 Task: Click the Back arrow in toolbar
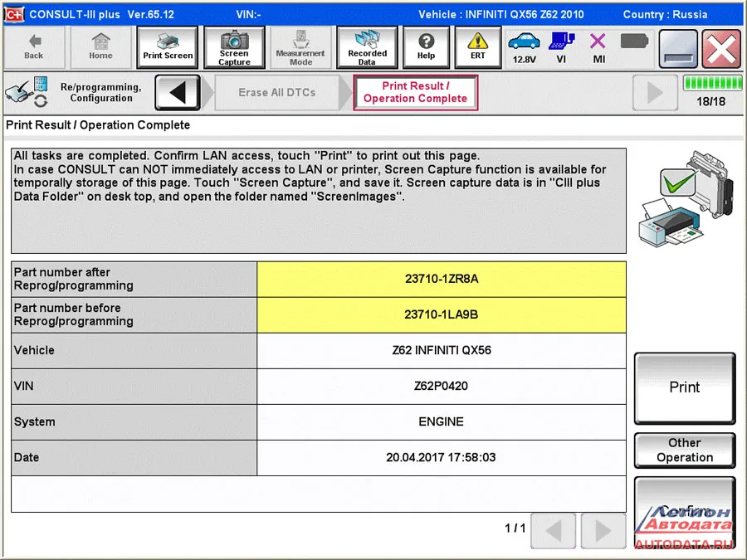pyautogui.click(x=33, y=47)
